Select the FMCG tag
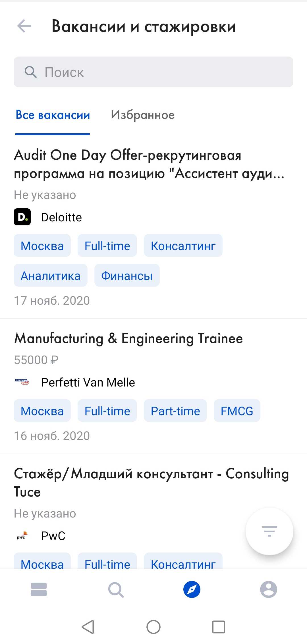The height and width of the screenshot is (644, 307). (237, 411)
